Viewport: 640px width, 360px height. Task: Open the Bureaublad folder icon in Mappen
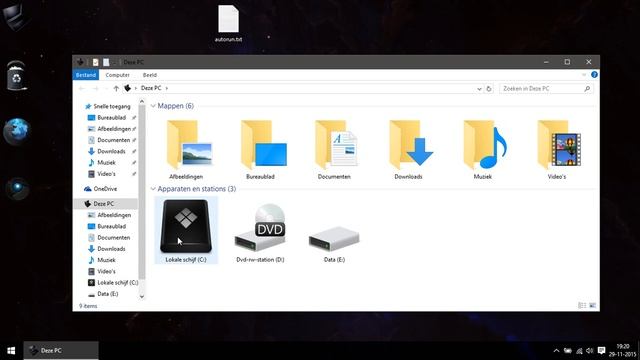[x=263, y=145]
